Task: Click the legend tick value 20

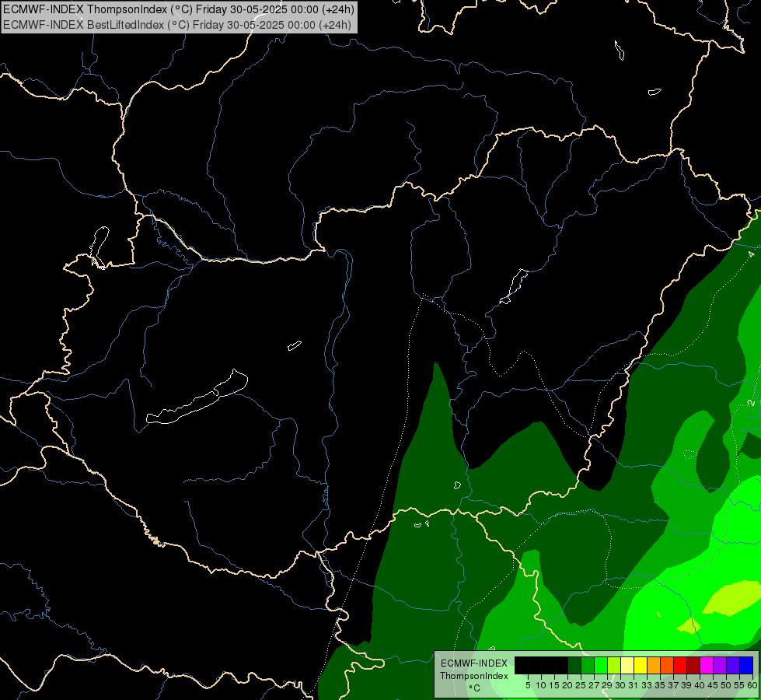Action: (x=567, y=685)
